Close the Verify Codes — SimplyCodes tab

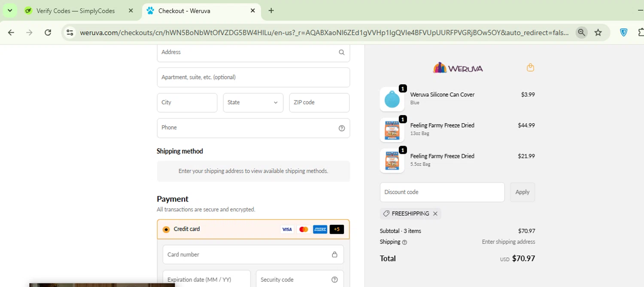[x=131, y=11]
